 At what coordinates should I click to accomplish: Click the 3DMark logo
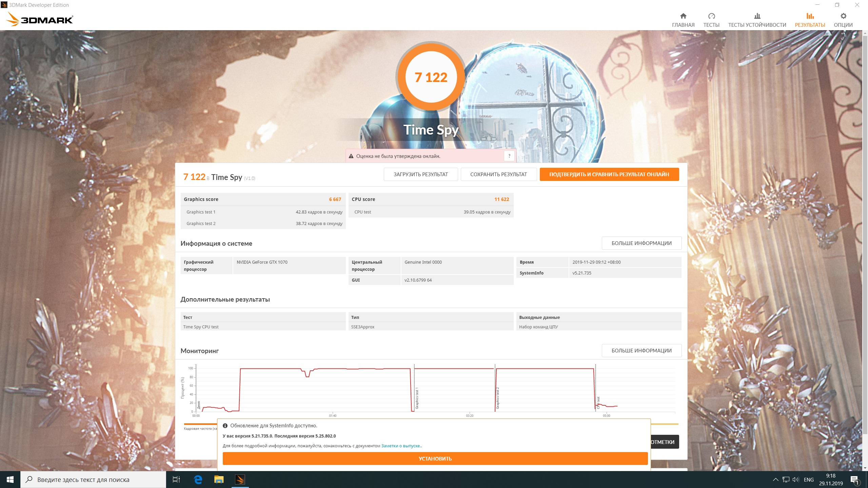point(40,19)
